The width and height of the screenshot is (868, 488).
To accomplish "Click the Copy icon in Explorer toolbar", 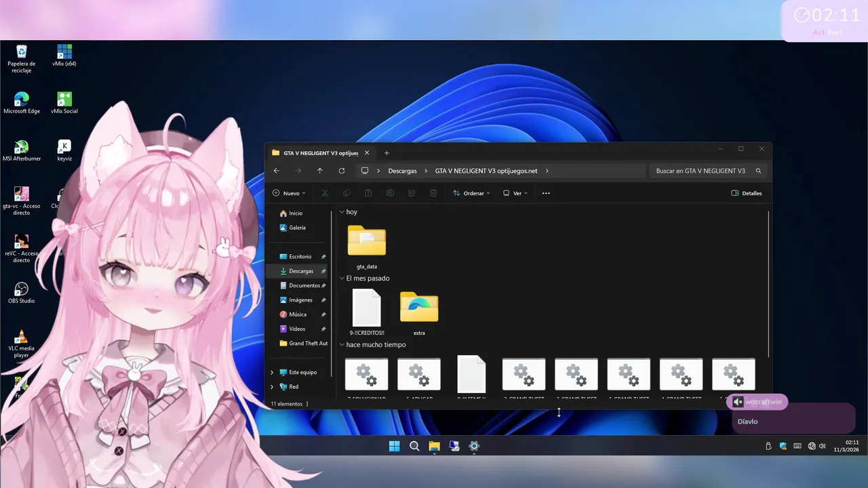I will 347,193.
